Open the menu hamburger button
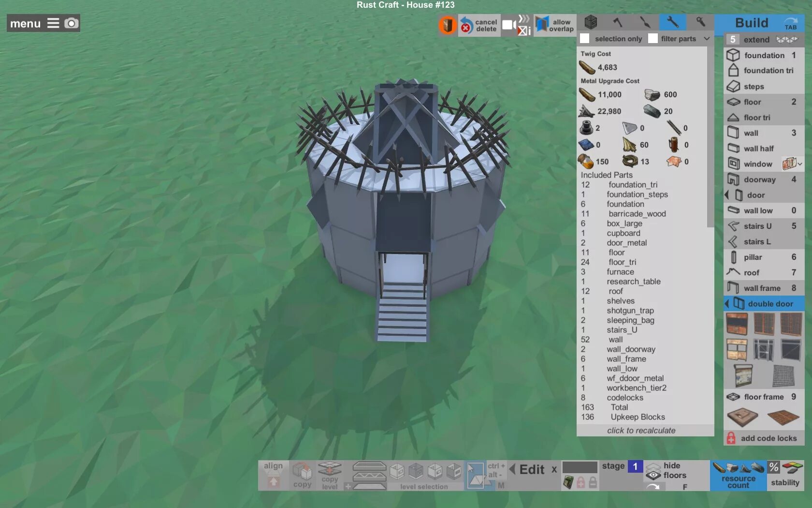The image size is (812, 508). coord(53,23)
